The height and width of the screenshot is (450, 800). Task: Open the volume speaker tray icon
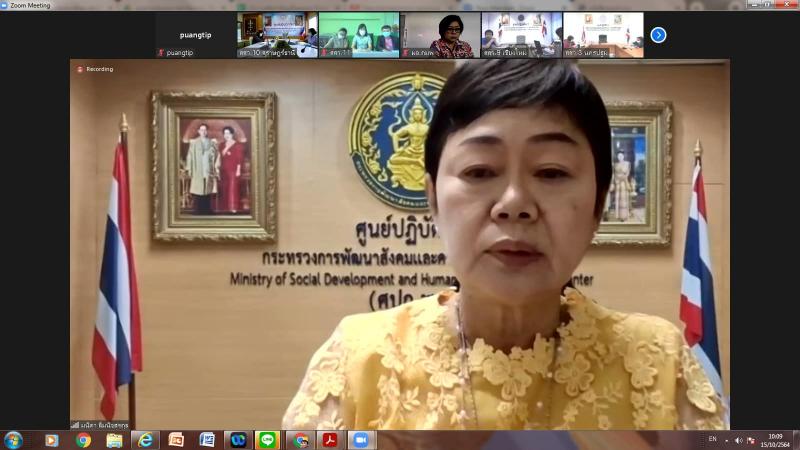tap(738, 440)
